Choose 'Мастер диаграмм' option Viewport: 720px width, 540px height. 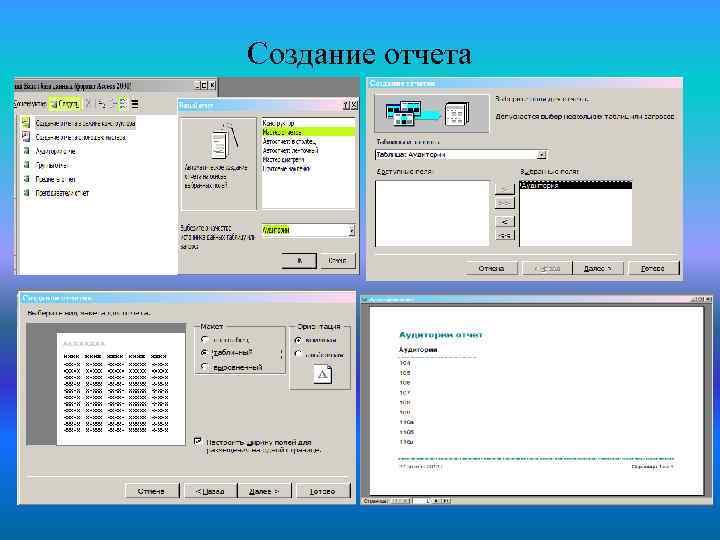308,160
